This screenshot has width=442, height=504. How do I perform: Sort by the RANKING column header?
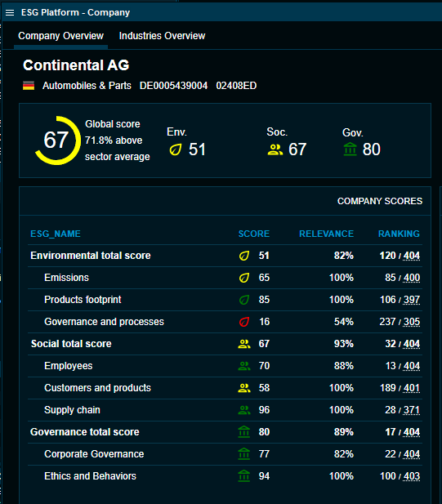tap(399, 234)
